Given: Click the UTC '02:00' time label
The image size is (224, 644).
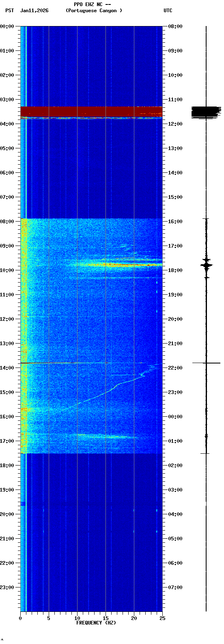Looking at the screenshot, I should pos(175,466).
